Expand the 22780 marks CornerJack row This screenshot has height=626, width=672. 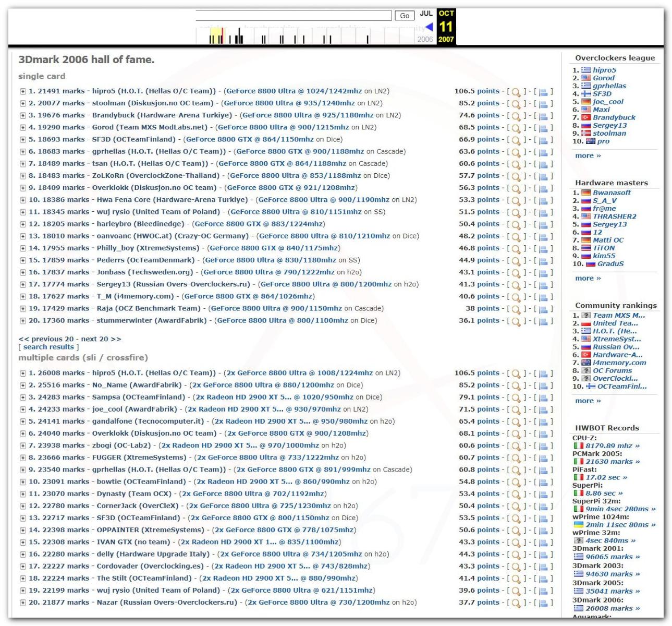tap(23, 506)
